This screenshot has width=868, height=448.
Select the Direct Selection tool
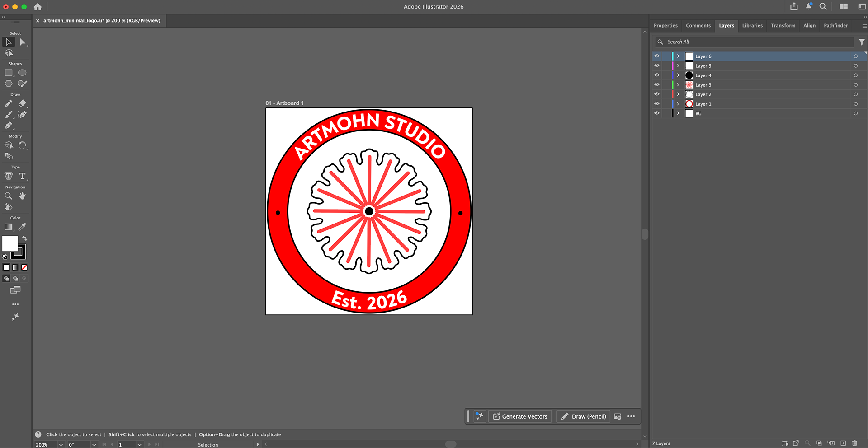tap(22, 42)
